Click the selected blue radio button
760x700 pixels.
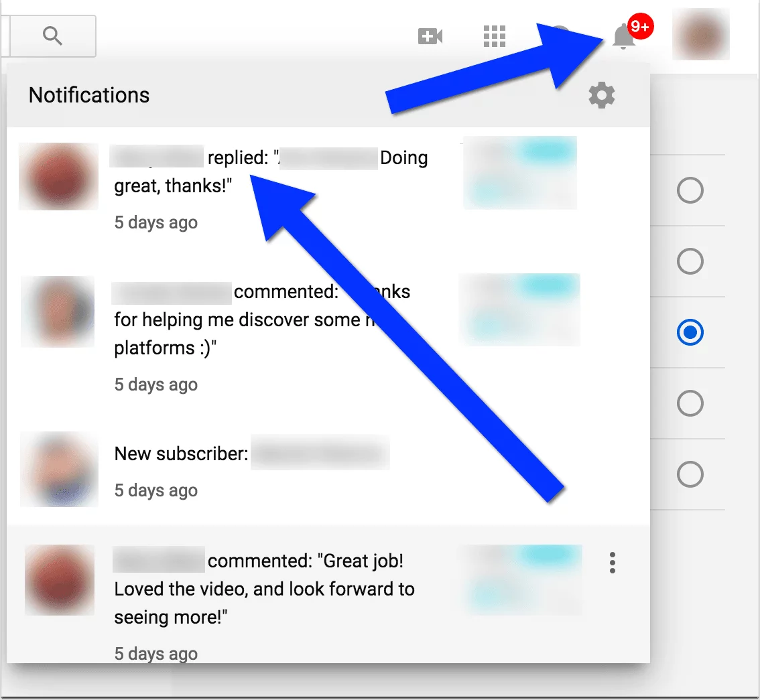coord(690,332)
